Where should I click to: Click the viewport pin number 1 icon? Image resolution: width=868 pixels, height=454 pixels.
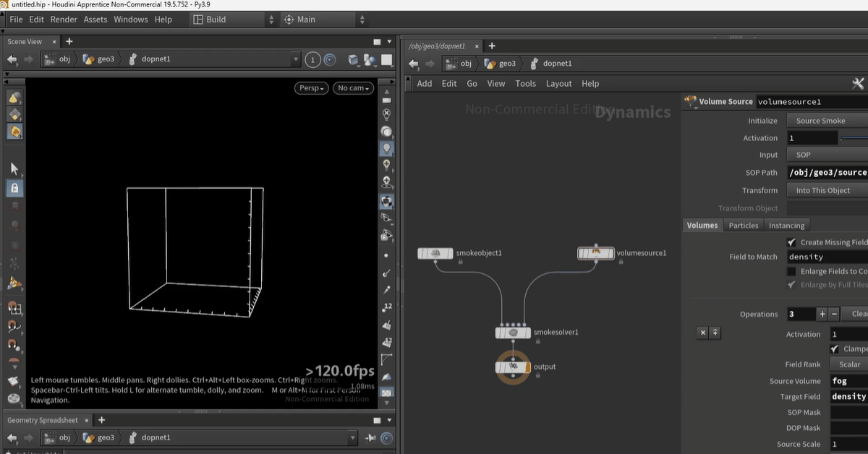(312, 59)
